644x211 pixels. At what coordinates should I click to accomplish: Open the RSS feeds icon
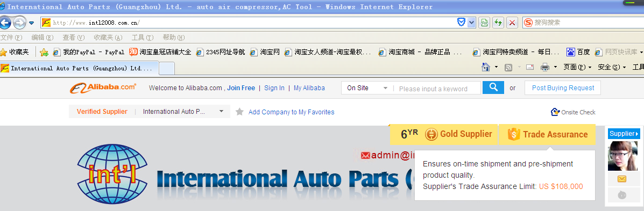click(508, 67)
